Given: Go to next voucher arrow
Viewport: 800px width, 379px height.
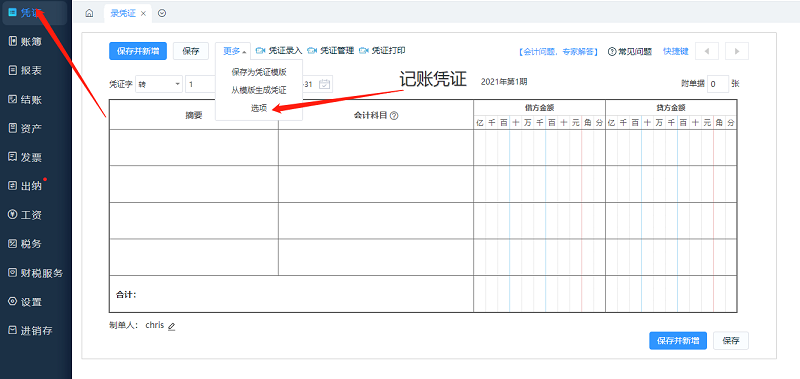Looking at the screenshot, I should 736,51.
